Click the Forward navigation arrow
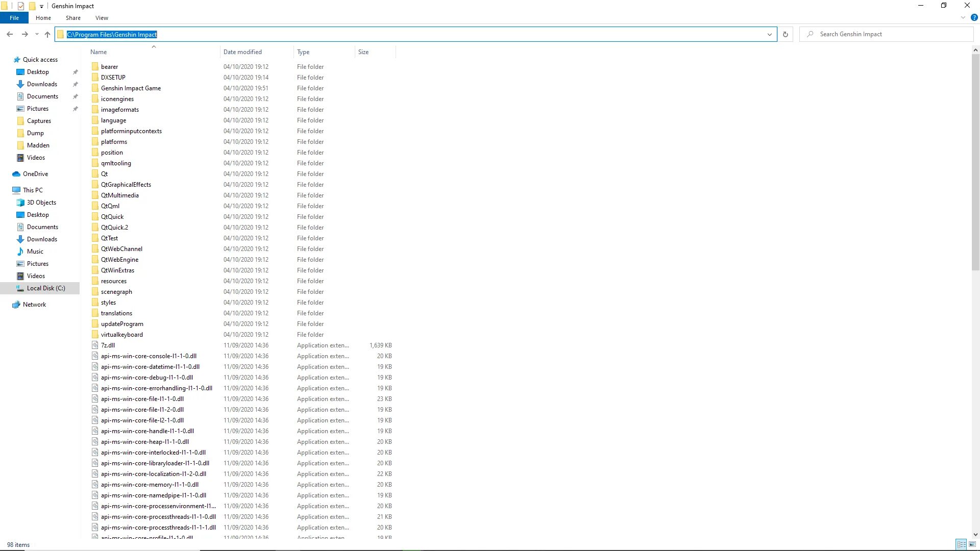 tap(24, 34)
